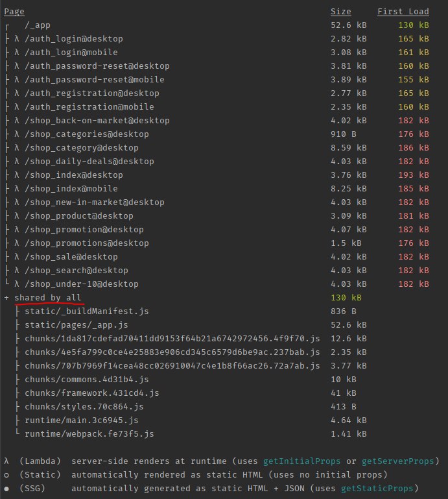448x499 pixels.
Task: Click the 12.6 kB chunk size
Action: point(348,339)
